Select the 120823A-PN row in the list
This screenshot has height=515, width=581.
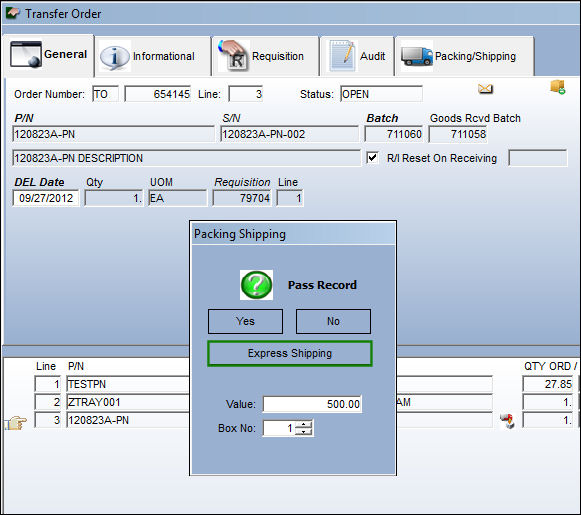pyautogui.click(x=128, y=421)
